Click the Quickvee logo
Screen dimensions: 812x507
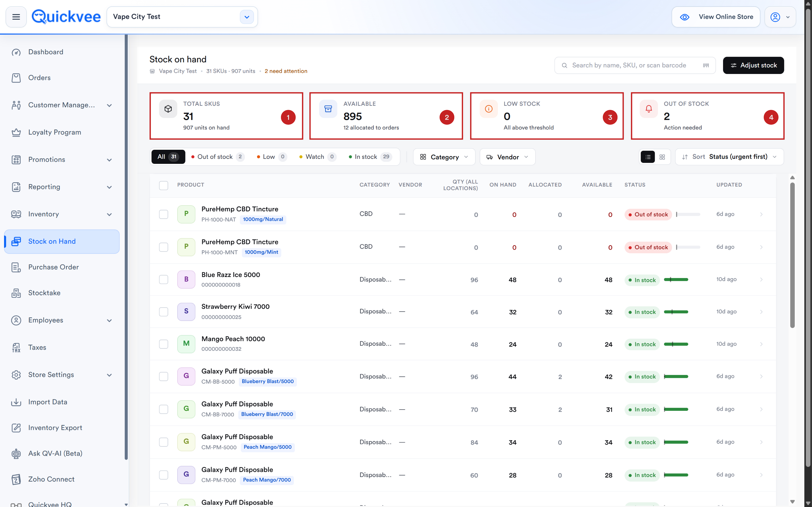pyautogui.click(x=66, y=17)
